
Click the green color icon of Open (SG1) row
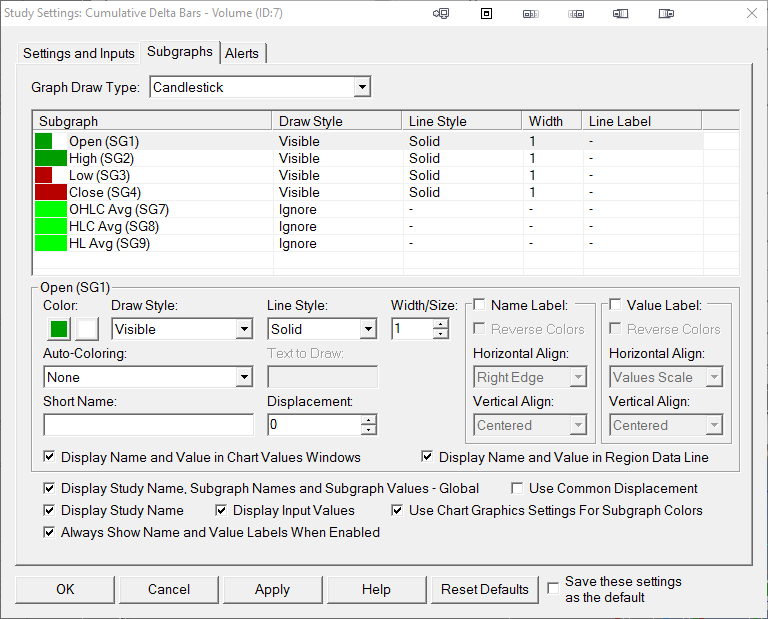[x=43, y=141]
